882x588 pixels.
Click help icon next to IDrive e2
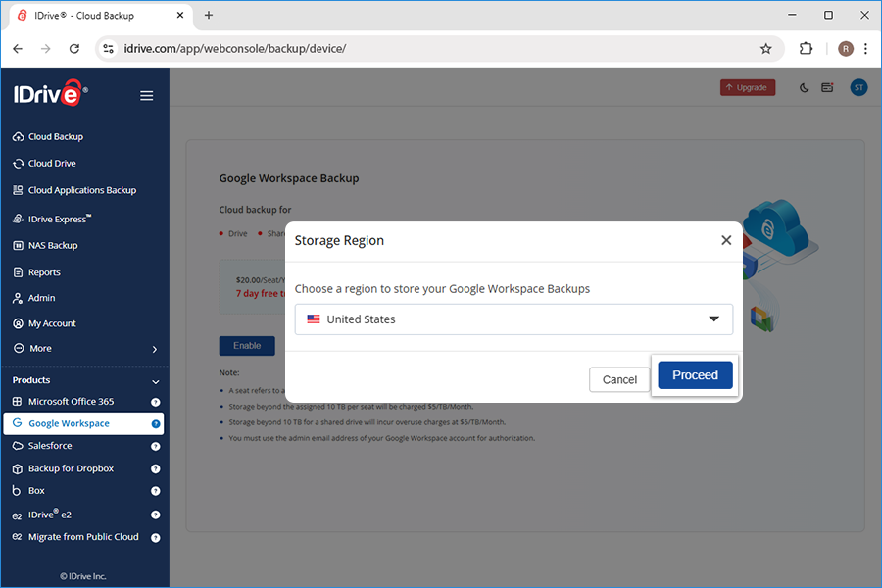click(x=155, y=514)
